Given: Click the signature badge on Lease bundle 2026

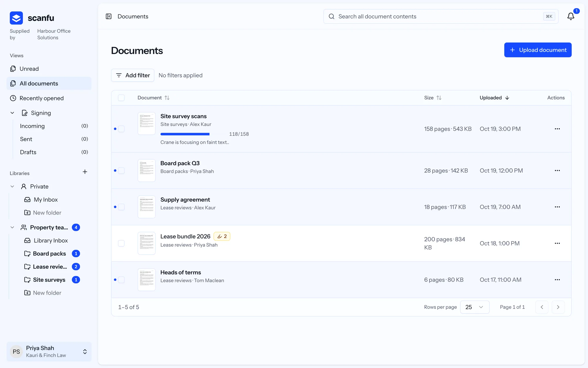Looking at the screenshot, I should tap(222, 236).
